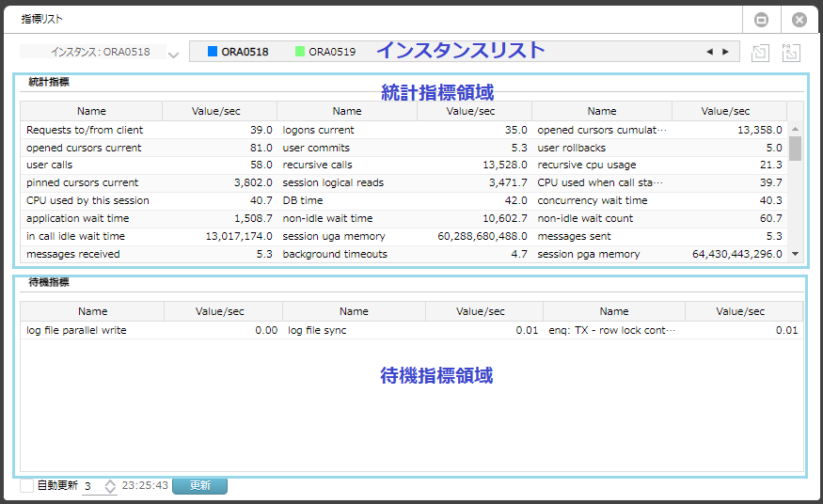
Task: Click the green ORA0519 color swatch
Action: (x=300, y=52)
